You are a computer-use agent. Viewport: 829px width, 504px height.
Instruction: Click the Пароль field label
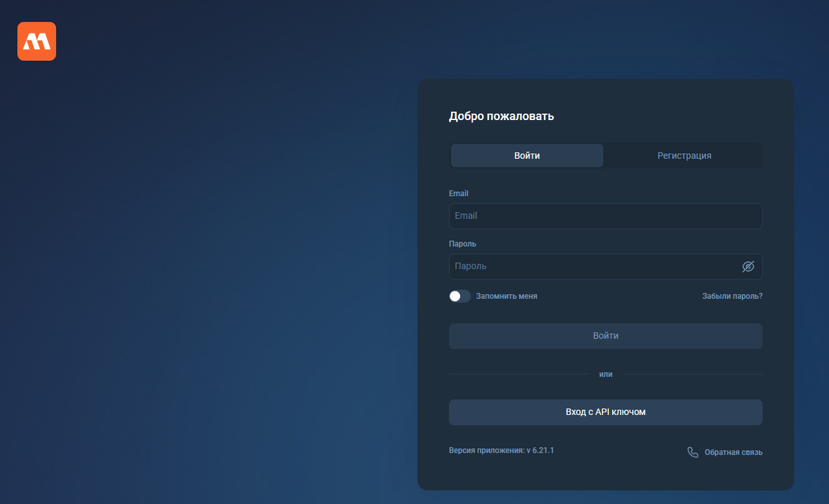tap(461, 244)
